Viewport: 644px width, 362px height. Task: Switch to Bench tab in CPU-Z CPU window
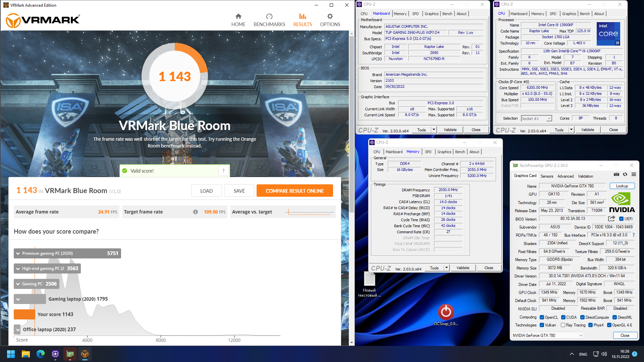click(585, 14)
